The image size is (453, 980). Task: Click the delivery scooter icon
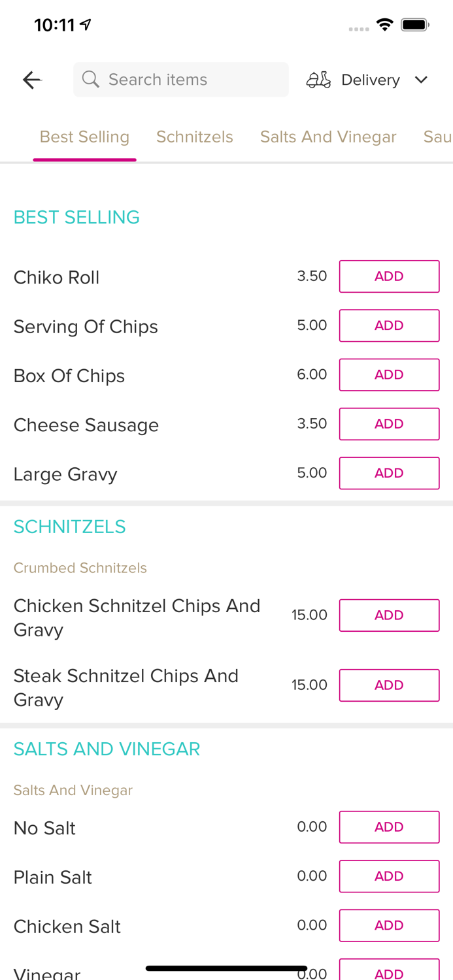318,79
